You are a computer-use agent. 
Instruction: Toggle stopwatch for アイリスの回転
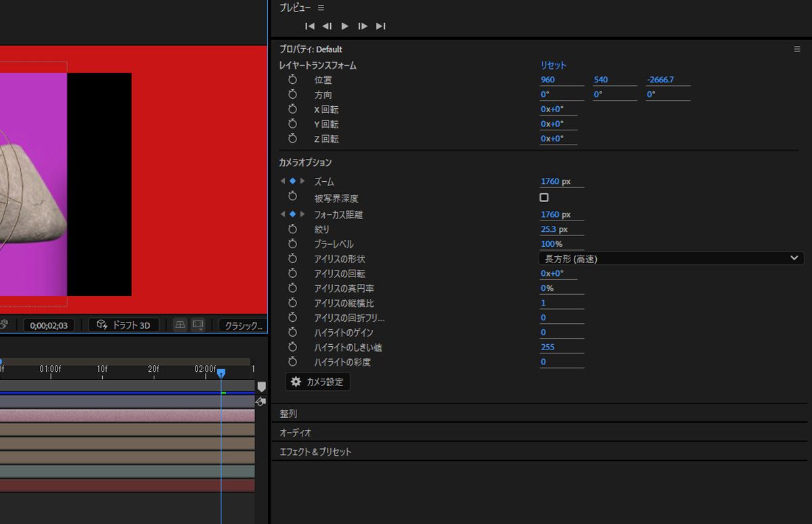pyautogui.click(x=292, y=273)
